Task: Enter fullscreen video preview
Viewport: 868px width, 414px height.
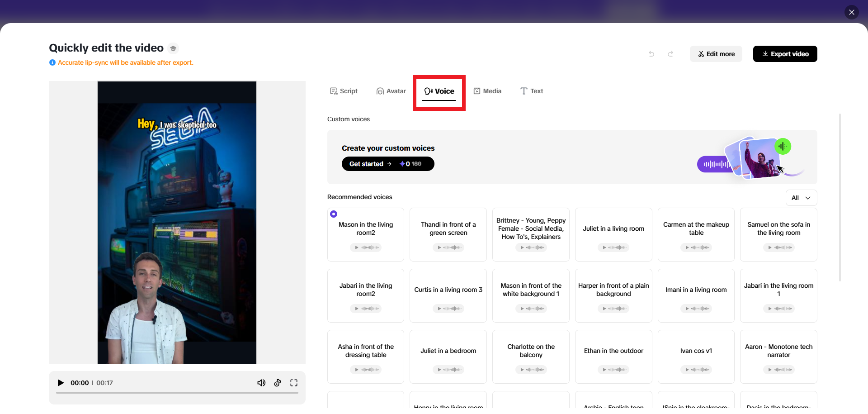Action: (294, 383)
